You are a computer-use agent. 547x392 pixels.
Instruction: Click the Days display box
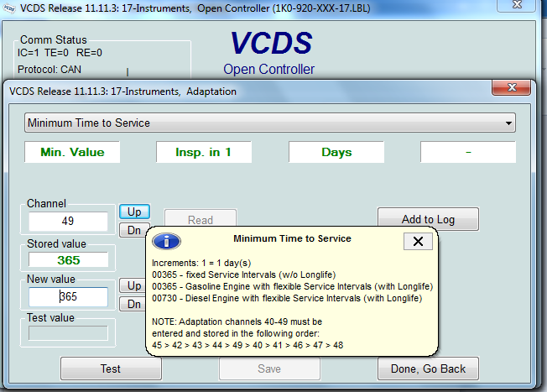coord(336,152)
